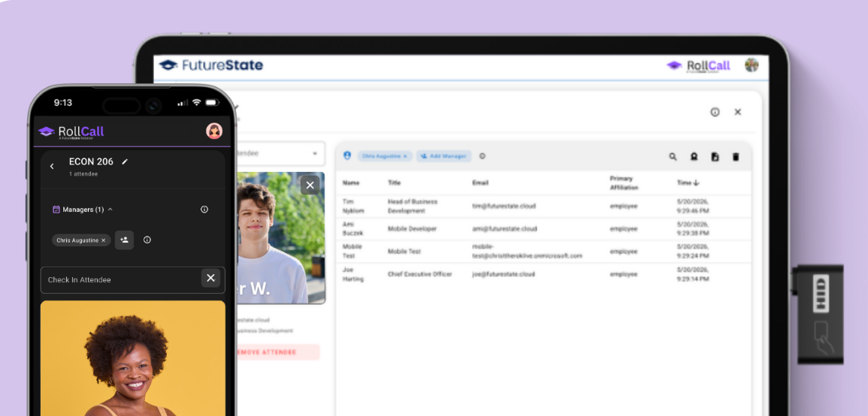Click the blue manager shield icon on tablet
Viewport: 868px width, 416px height.
(347, 156)
